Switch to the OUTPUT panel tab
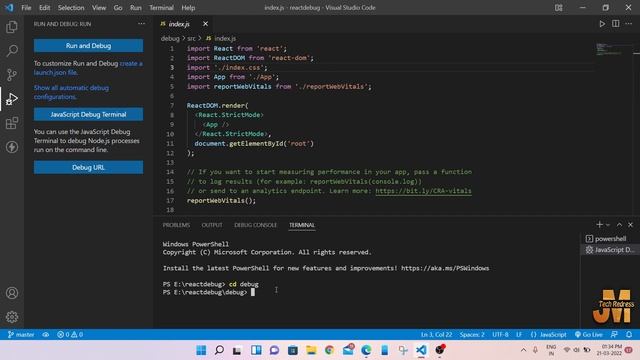 pos(212,225)
